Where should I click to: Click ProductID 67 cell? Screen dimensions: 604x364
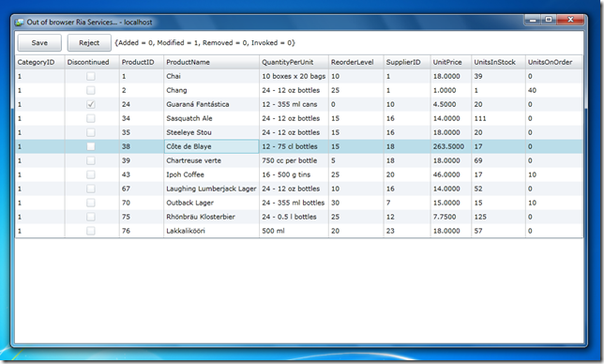click(142, 189)
